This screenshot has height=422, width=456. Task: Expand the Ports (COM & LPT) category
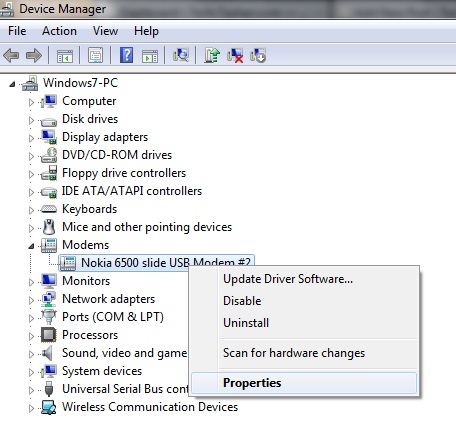pyautogui.click(x=31, y=318)
